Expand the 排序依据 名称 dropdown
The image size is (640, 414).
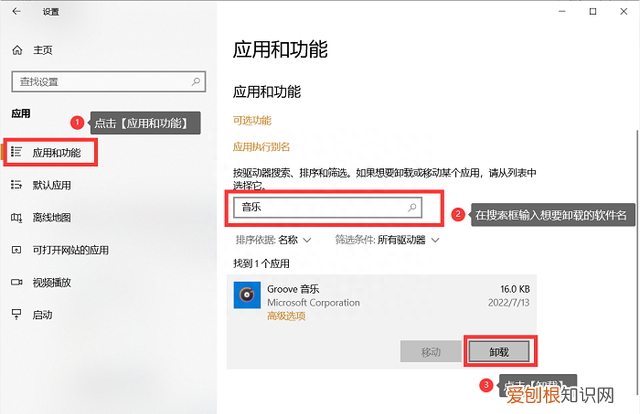(x=273, y=240)
